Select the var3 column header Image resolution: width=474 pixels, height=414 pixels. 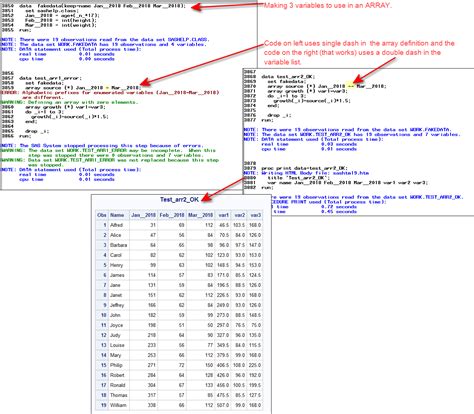click(x=255, y=215)
